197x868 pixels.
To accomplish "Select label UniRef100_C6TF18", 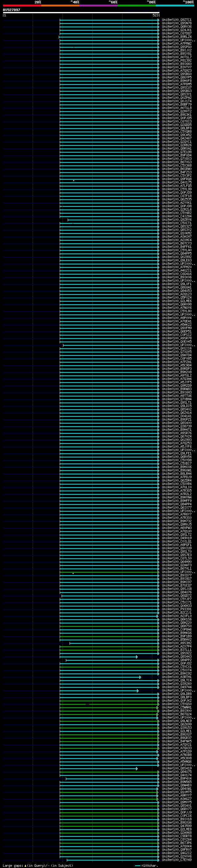I will click(177, 196).
